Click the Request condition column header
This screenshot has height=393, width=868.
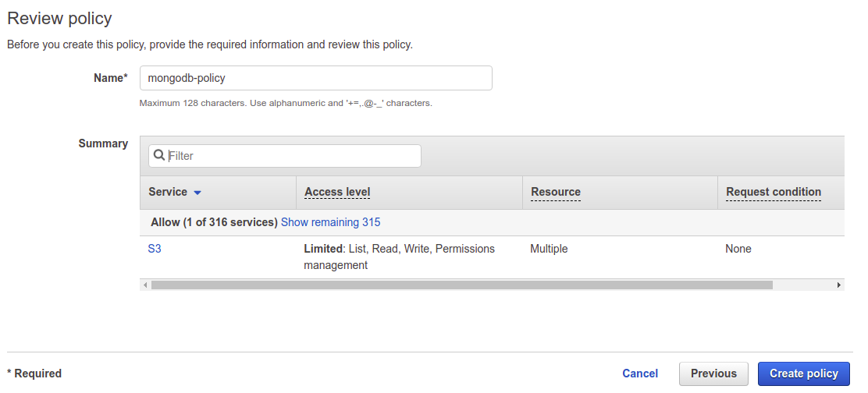(773, 192)
